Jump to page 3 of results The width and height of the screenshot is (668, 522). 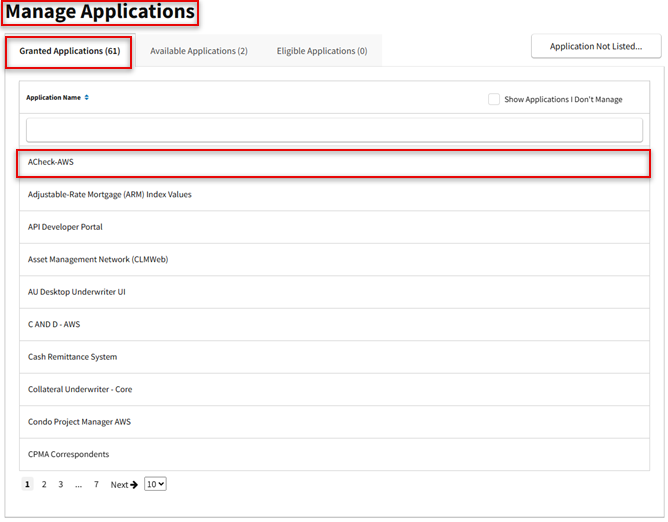(60, 485)
